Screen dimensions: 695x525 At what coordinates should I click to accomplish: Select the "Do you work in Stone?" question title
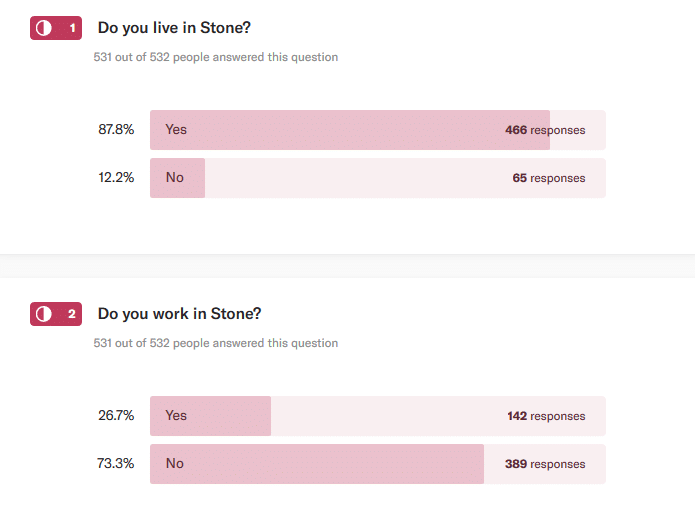179,314
